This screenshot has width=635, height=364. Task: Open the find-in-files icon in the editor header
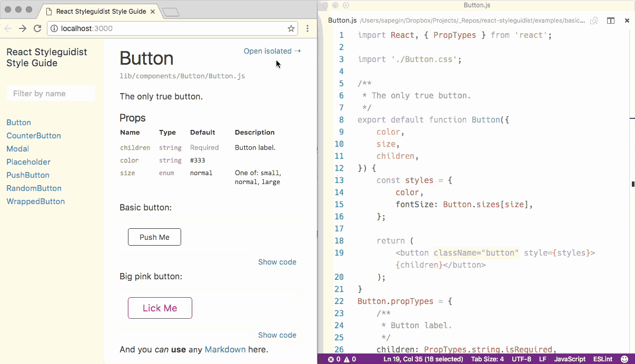tap(594, 21)
